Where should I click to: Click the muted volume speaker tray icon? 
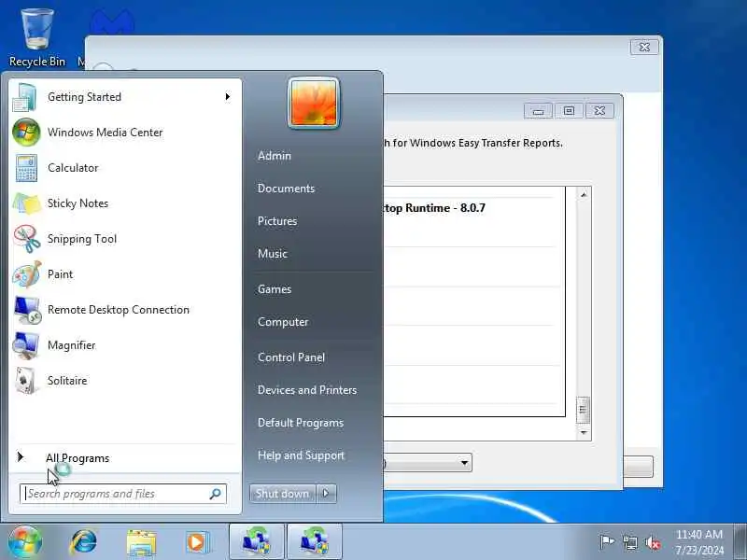point(653,542)
